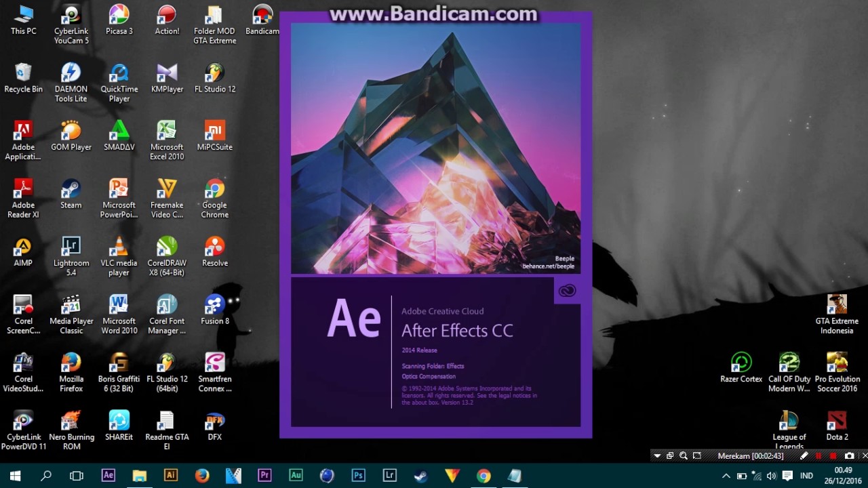Open the SHAREit desktop shortcut
The width and height of the screenshot is (868, 488).
pyautogui.click(x=119, y=426)
